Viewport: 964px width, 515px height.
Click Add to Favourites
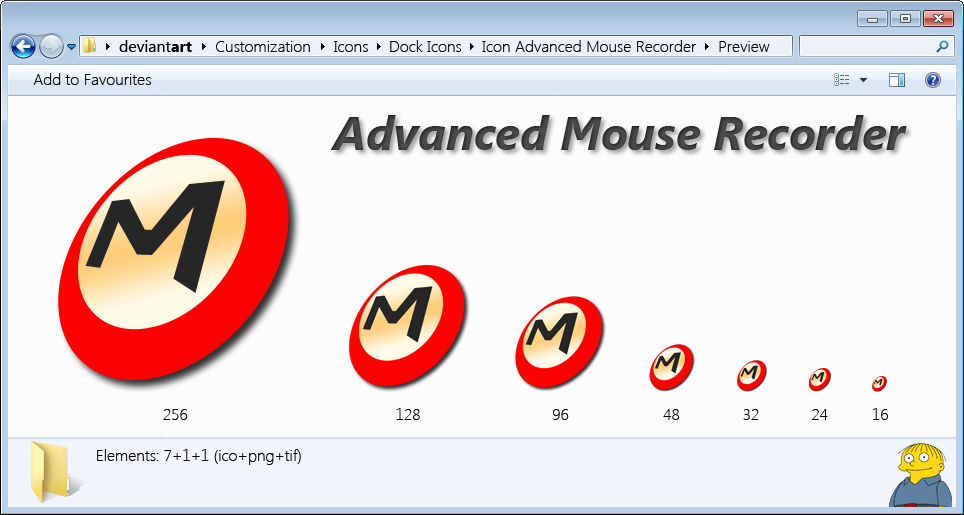click(92, 80)
